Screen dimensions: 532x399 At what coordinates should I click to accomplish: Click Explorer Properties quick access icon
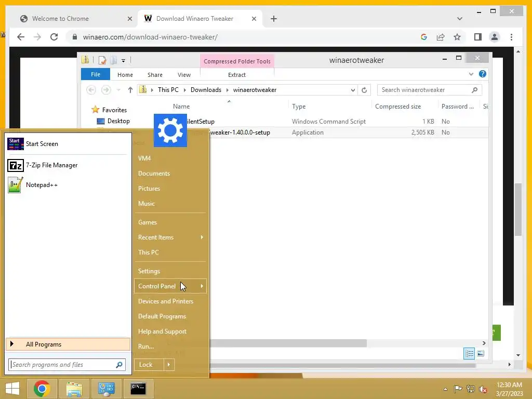pyautogui.click(x=102, y=60)
